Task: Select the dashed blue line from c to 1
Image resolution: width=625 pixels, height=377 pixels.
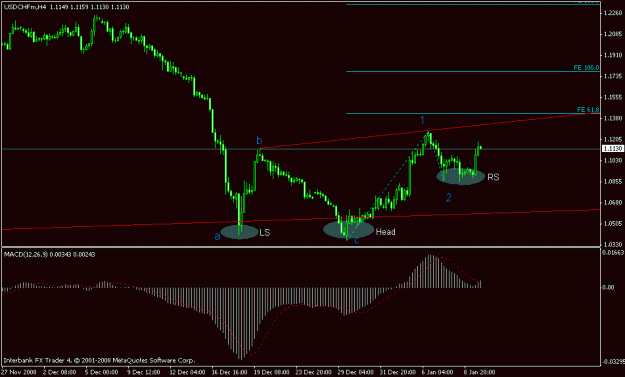Action: 387,186
